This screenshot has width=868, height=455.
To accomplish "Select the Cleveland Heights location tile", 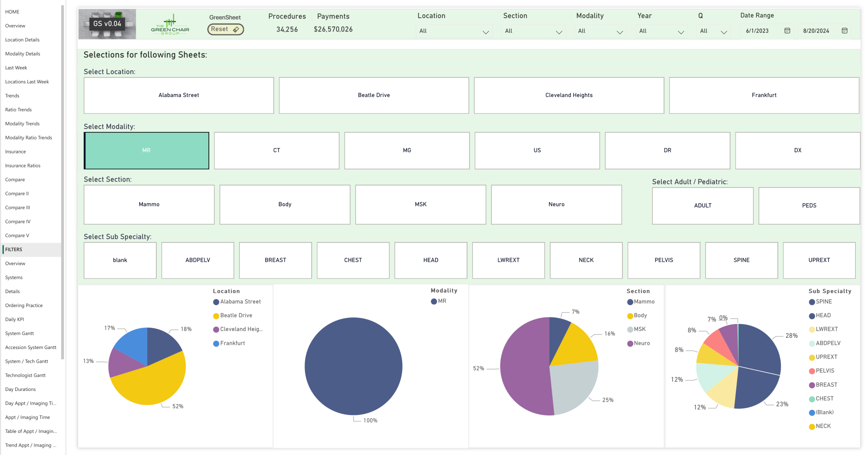I will [568, 95].
